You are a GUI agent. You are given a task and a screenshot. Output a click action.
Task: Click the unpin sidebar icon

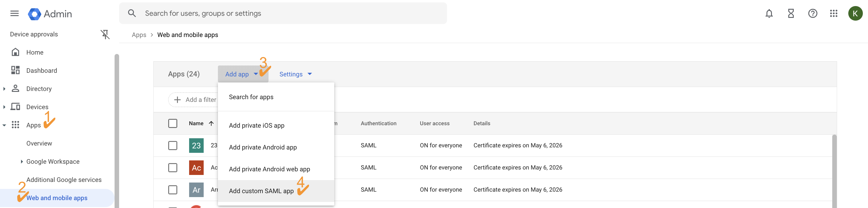pos(105,34)
